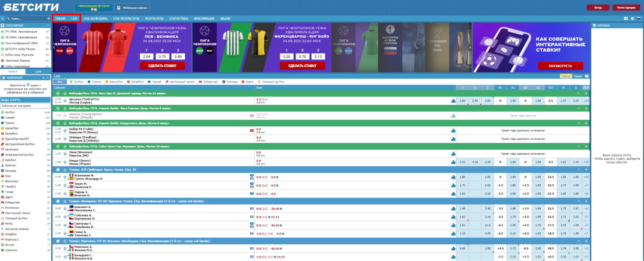Click the Поиск search input field
Image resolution: width=644 pixels, height=261 pixels.
point(28,19)
